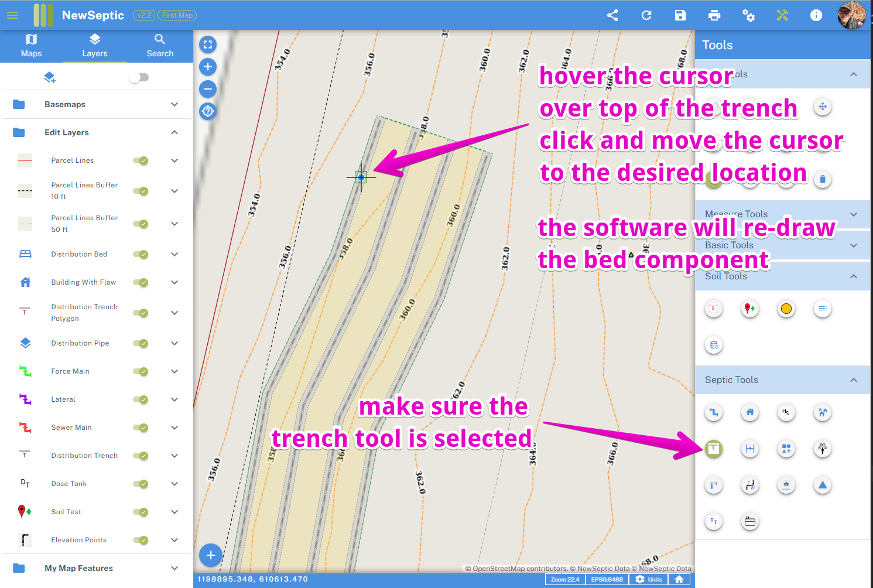The height and width of the screenshot is (588, 873).
Task: Open the user profile avatar
Action: pos(851,15)
